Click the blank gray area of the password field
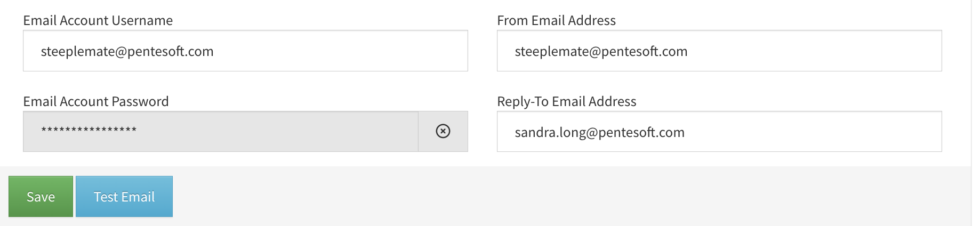Screen dimensions: 980x226 [277, 131]
